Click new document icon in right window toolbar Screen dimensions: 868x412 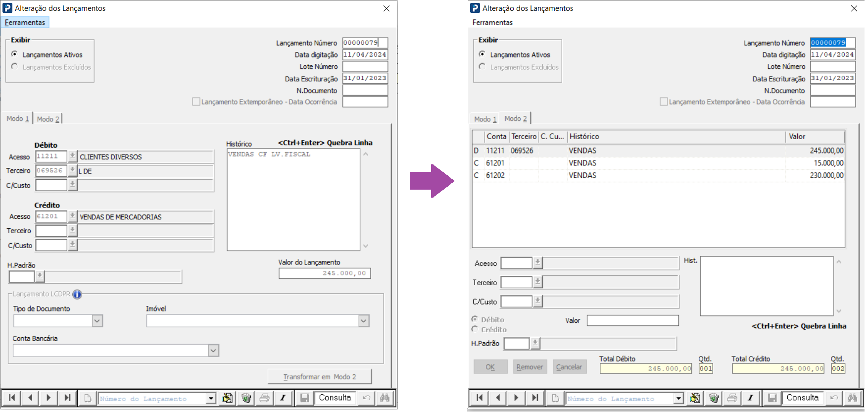tap(555, 398)
